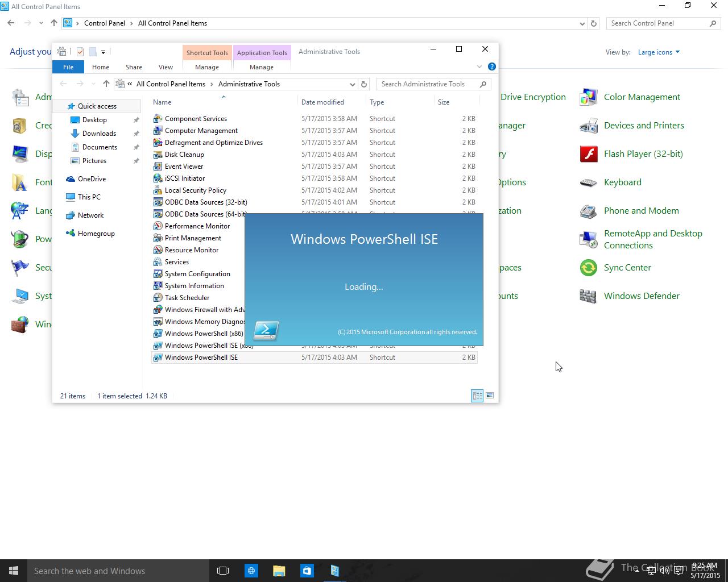Switch to details view icon

(477, 396)
